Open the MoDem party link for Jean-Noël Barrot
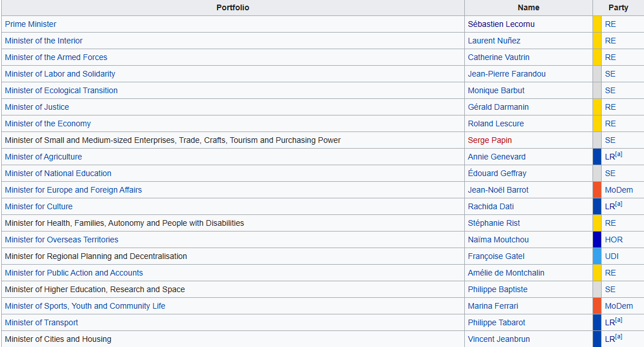 619,190
